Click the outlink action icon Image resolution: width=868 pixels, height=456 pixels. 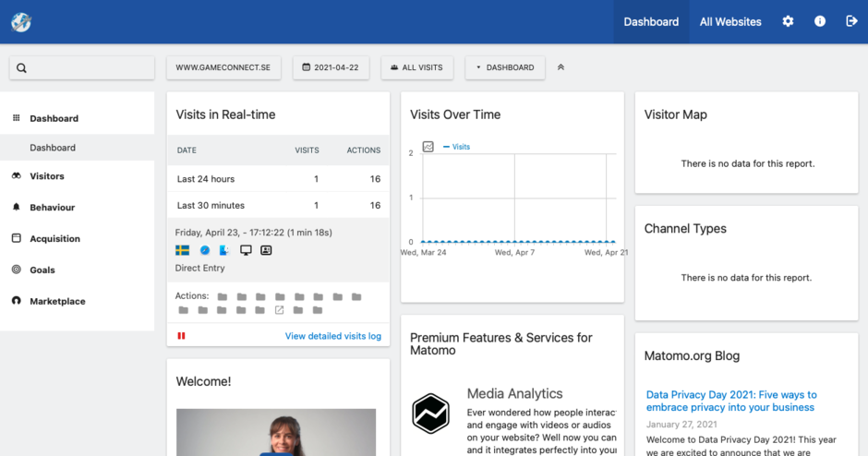tap(280, 310)
